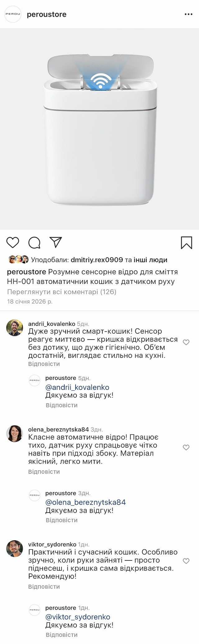Reply to viktor_sydorenko's comment
Screen dimensions: 199x644
coord(44,587)
